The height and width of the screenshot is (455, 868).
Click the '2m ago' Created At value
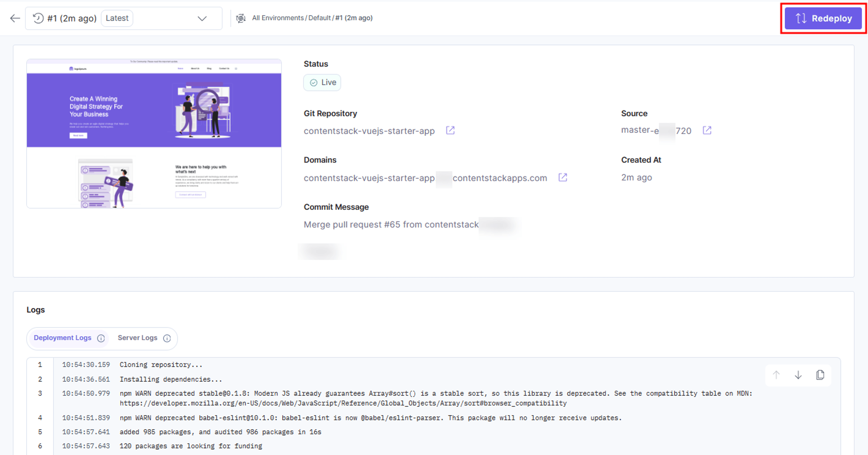(637, 177)
